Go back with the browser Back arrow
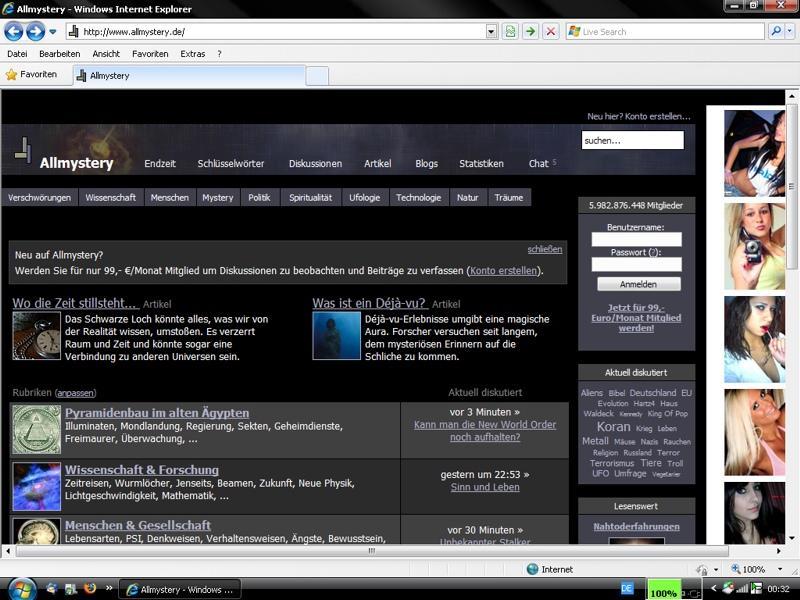Image resolution: width=800 pixels, height=600 pixels. (14, 32)
